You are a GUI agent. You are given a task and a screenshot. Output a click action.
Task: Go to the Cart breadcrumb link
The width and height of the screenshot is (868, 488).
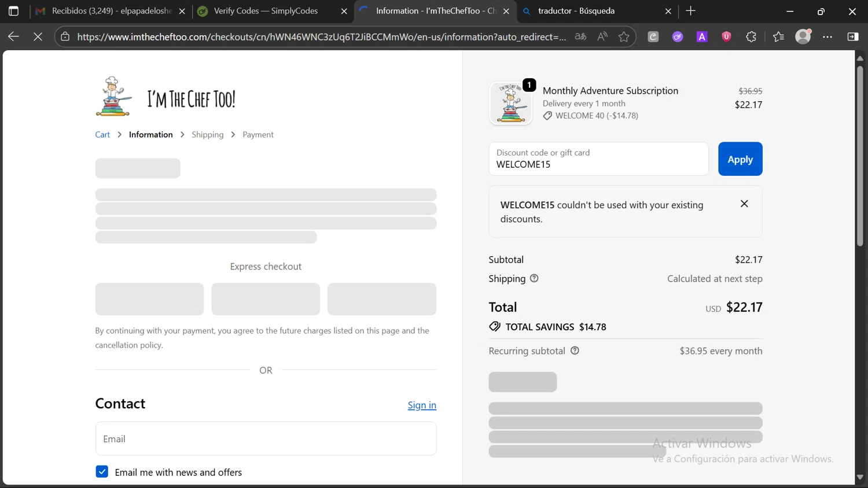tap(102, 134)
